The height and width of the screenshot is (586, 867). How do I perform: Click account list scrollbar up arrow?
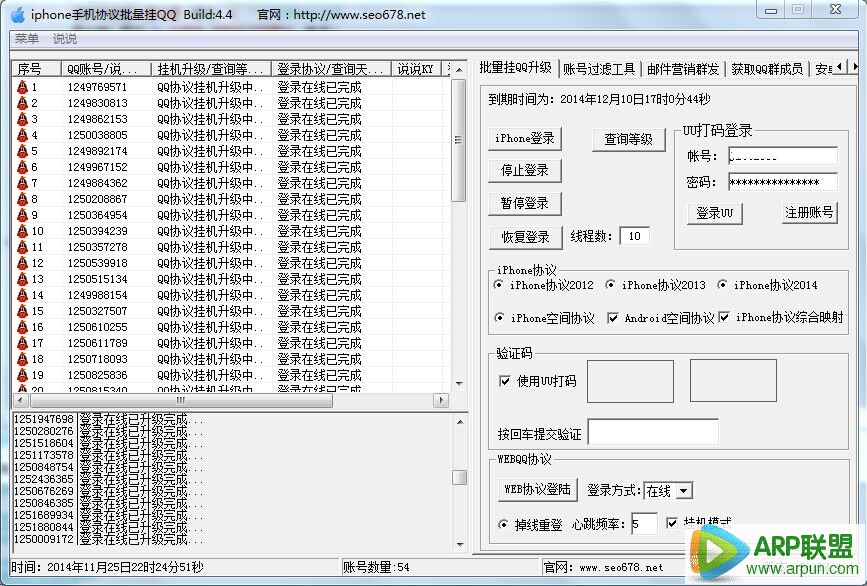459,70
